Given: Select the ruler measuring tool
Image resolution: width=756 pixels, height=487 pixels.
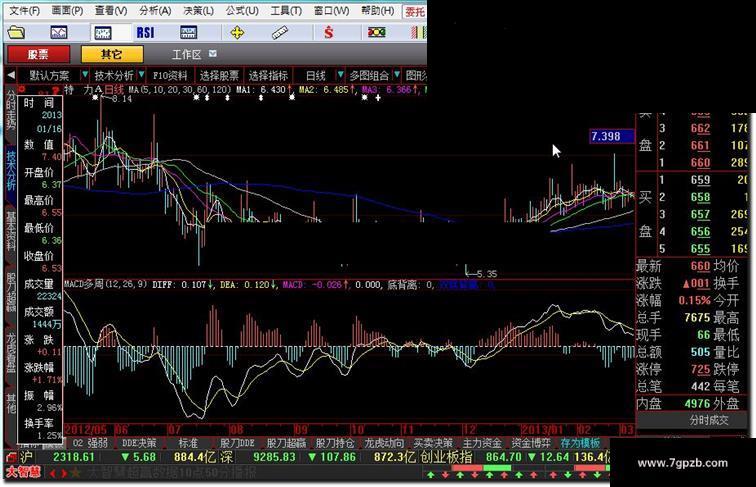Looking at the screenshot, I should [280, 33].
